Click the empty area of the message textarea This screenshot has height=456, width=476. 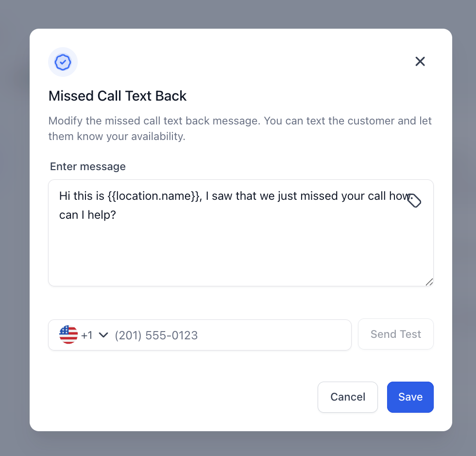point(240,253)
